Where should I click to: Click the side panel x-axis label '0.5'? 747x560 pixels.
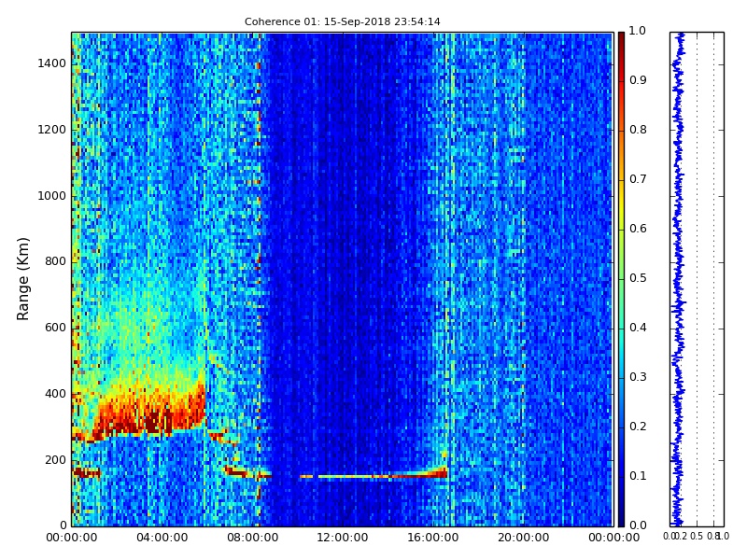(x=697, y=536)
